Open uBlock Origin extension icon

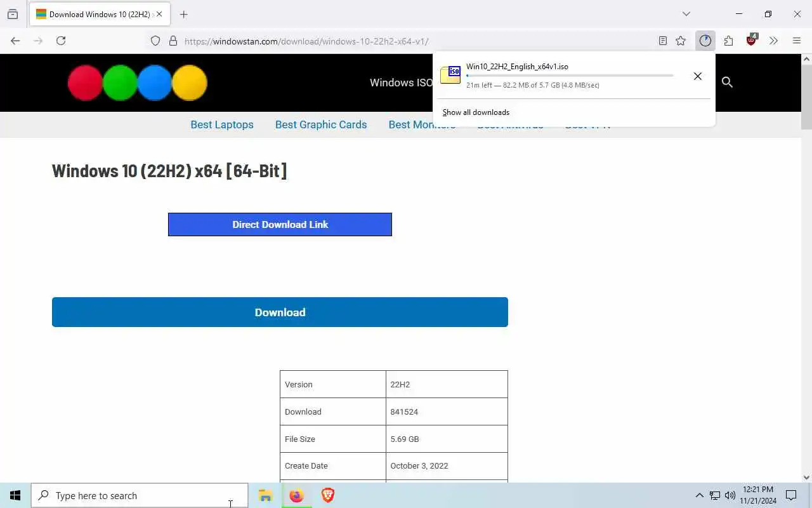pos(752,40)
